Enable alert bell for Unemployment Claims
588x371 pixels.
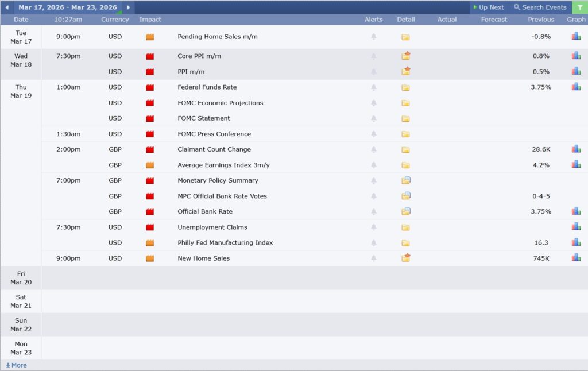(374, 227)
